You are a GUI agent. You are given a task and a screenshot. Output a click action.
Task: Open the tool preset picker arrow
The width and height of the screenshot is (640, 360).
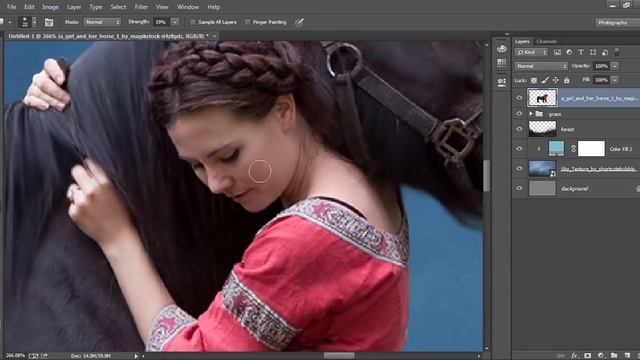[9, 22]
